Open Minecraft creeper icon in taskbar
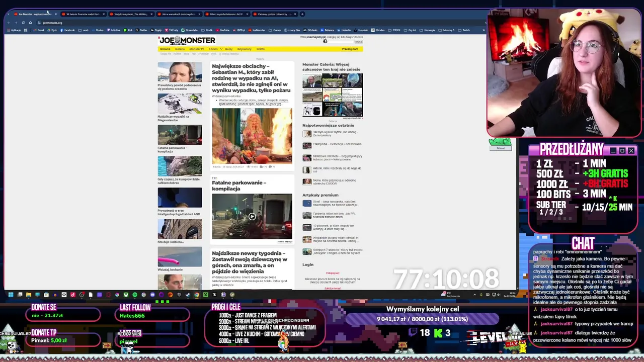Image resolution: width=644 pixels, height=362 pixels. coord(206,295)
